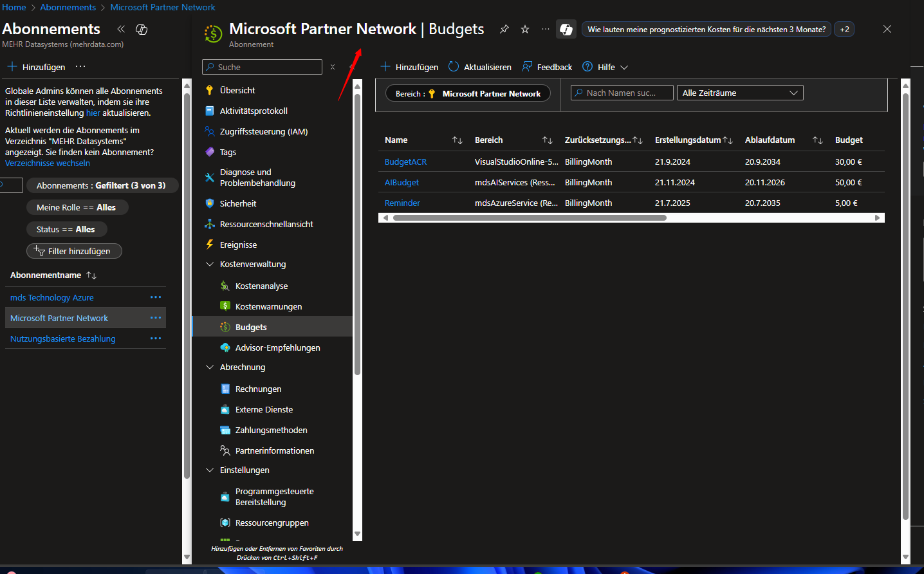Open the BudgetACR budget

[405, 162]
